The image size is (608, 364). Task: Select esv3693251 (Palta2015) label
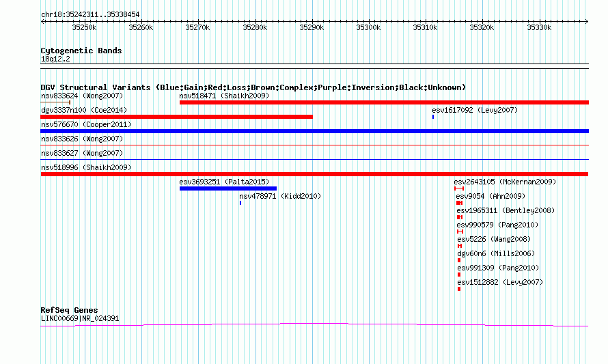(224, 182)
